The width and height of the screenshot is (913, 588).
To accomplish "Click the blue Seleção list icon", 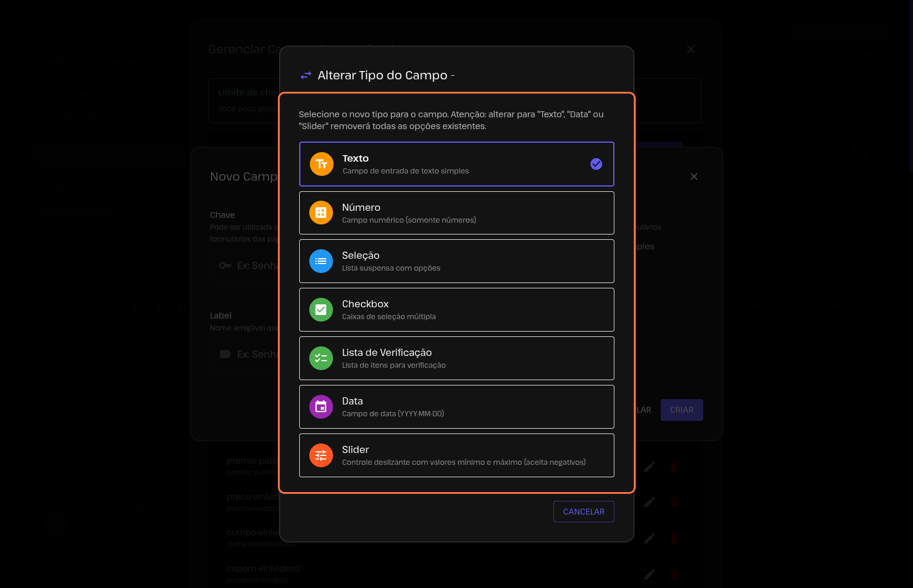I will [x=321, y=261].
